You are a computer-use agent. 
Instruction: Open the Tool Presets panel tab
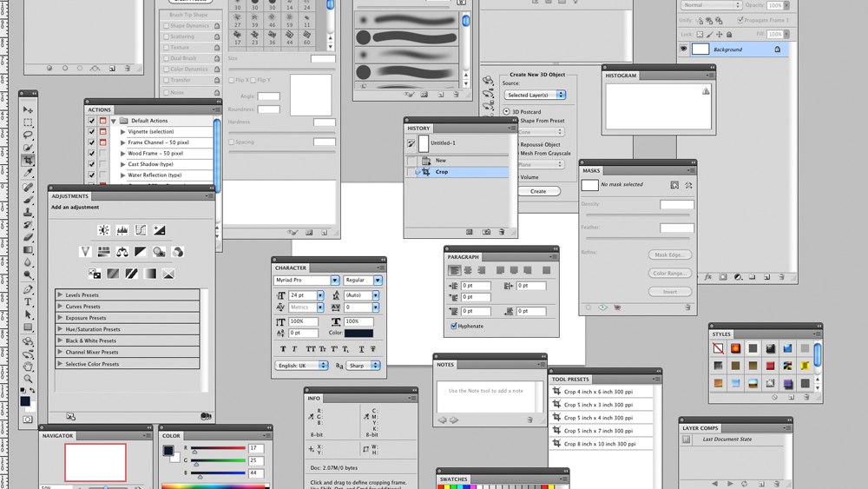(570, 380)
